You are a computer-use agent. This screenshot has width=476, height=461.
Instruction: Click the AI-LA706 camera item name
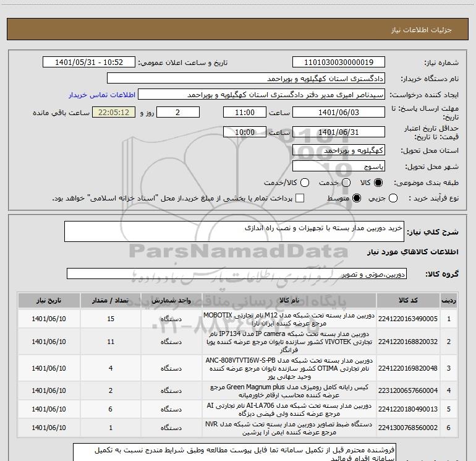[289, 410]
